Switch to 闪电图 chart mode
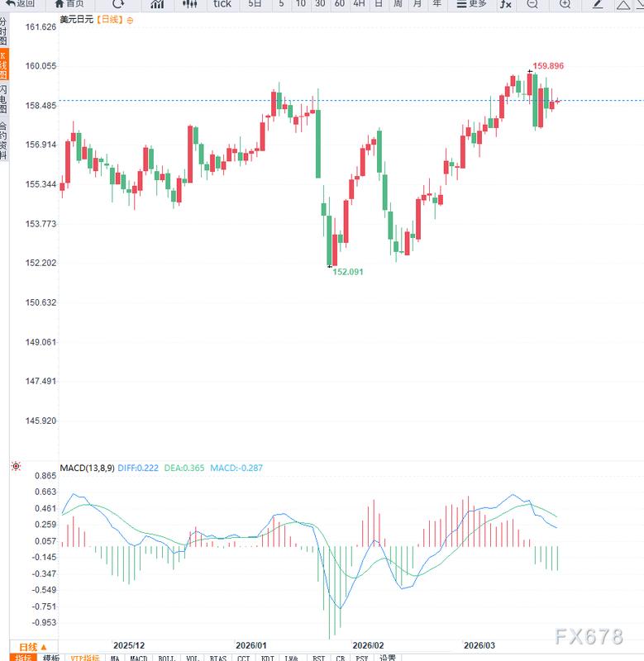644x661 pixels. click(7, 98)
